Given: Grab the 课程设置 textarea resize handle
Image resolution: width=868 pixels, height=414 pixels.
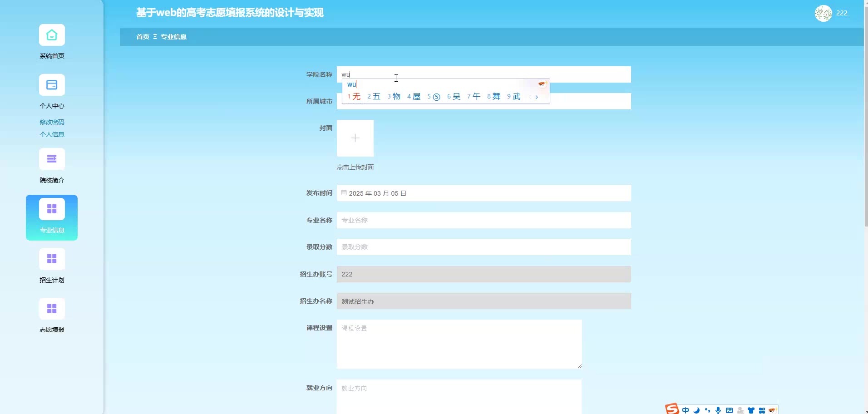Looking at the screenshot, I should pyautogui.click(x=579, y=366).
